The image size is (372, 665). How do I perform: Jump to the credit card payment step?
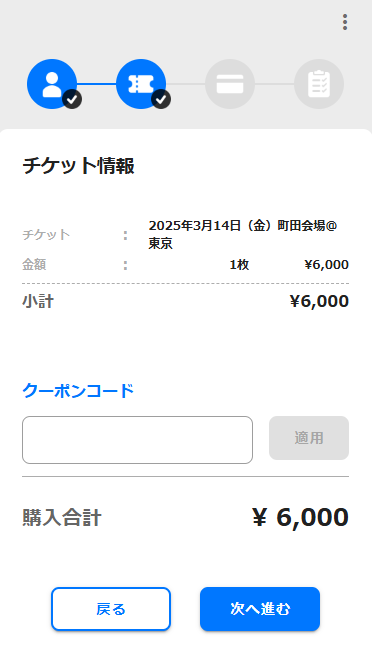[x=230, y=84]
